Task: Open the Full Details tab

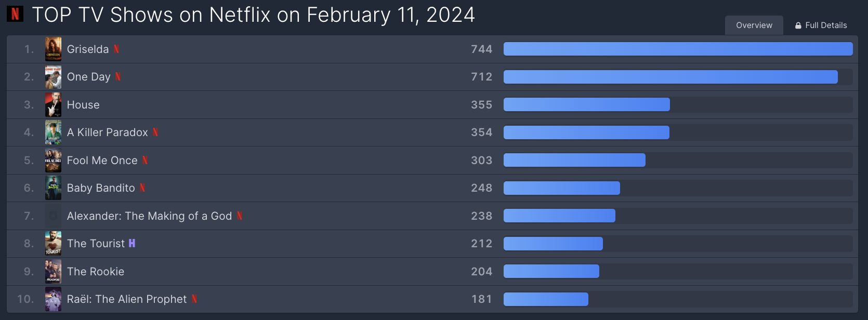Action: (821, 25)
